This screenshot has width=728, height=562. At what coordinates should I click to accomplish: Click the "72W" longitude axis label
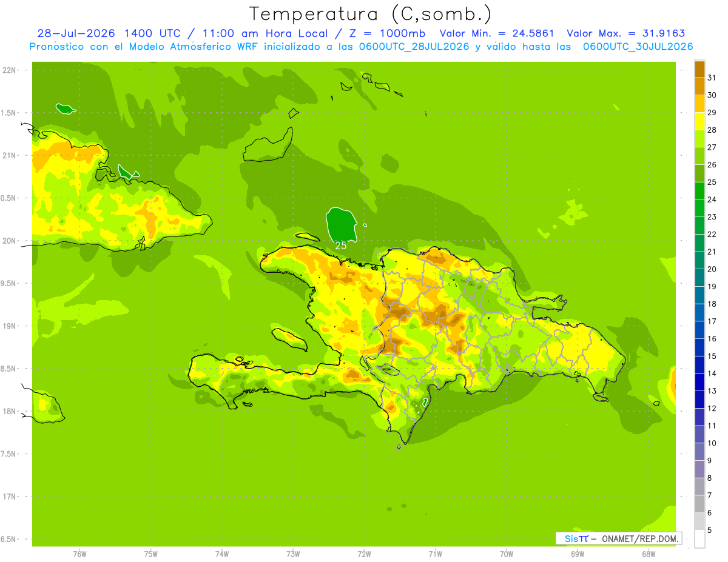[x=364, y=554]
